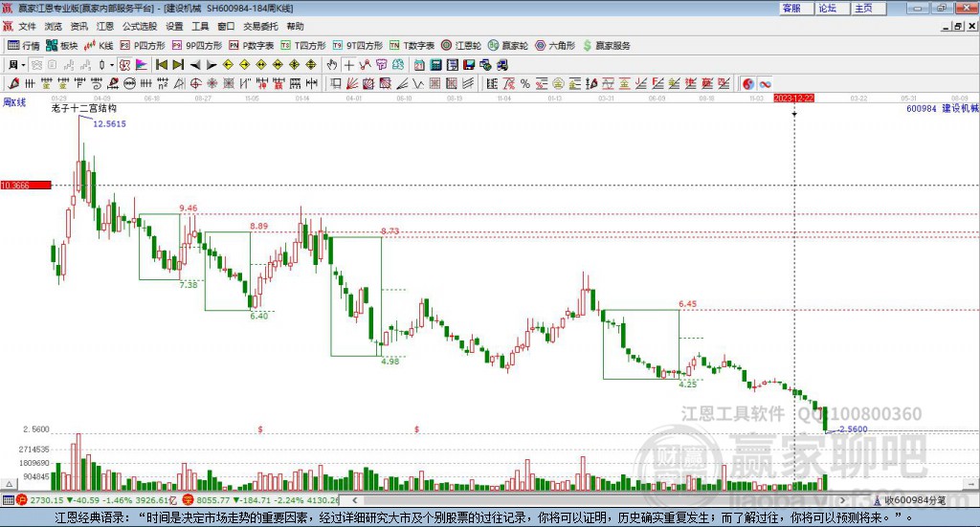Click the down-arrow button at chart bottom right

coord(971,484)
